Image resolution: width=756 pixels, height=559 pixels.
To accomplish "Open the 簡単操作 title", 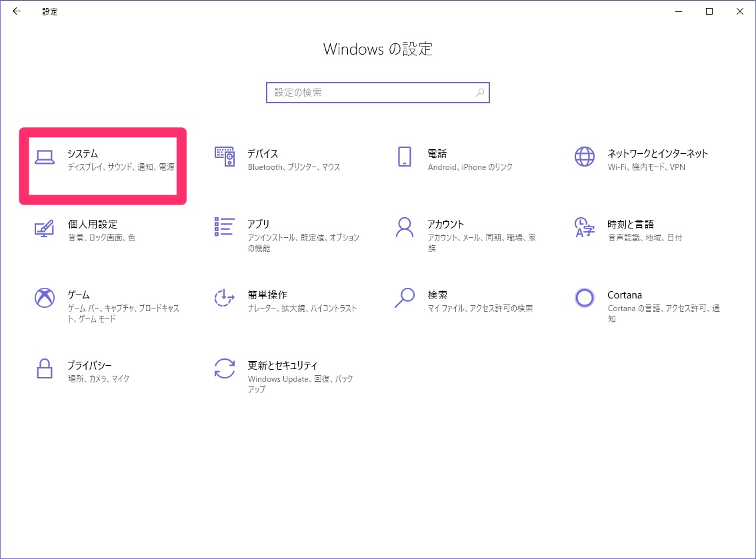I will (267, 295).
